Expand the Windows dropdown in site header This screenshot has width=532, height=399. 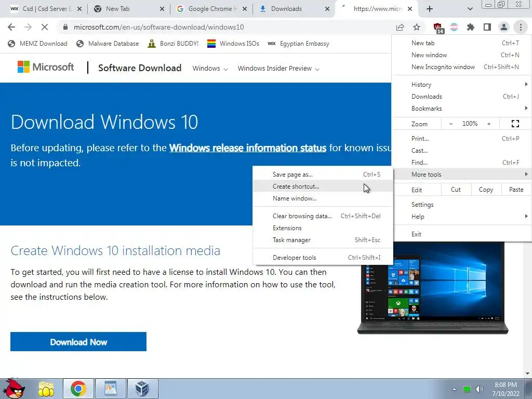coord(210,68)
